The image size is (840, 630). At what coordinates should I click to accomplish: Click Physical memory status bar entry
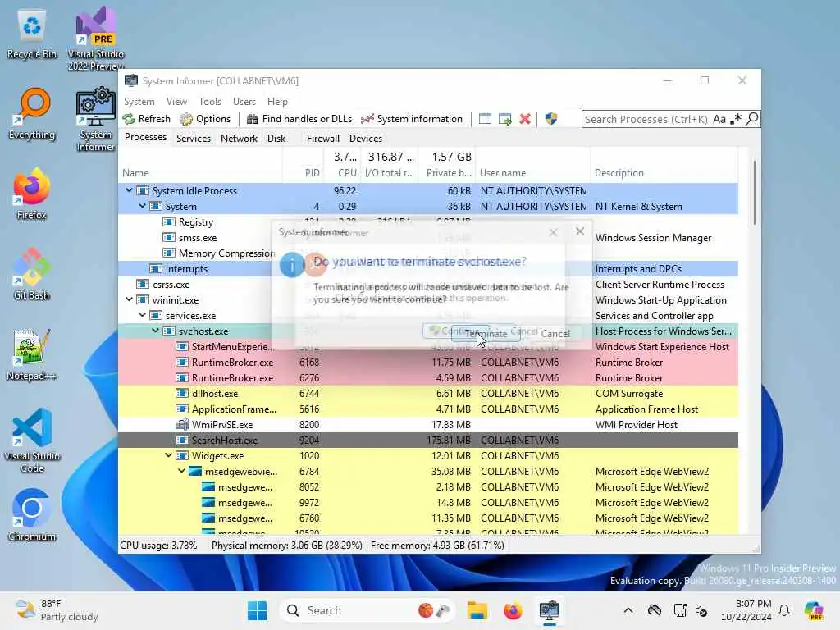coord(286,546)
